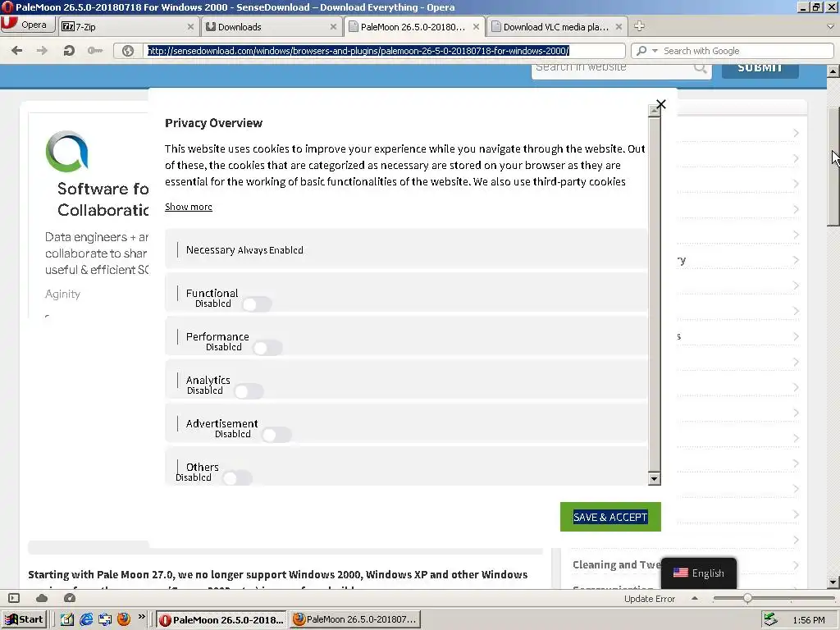
Task: Switch to the Downloads tab
Action: click(x=271, y=27)
